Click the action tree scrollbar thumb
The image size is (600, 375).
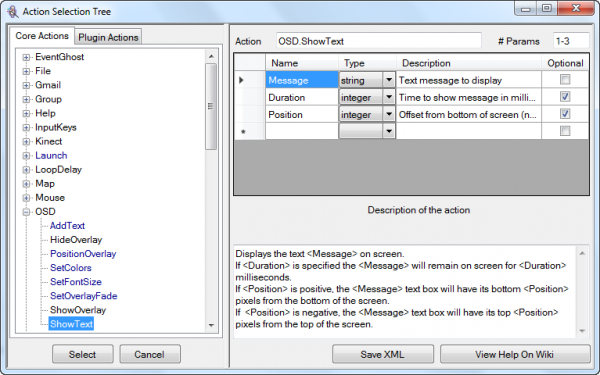coord(211,106)
